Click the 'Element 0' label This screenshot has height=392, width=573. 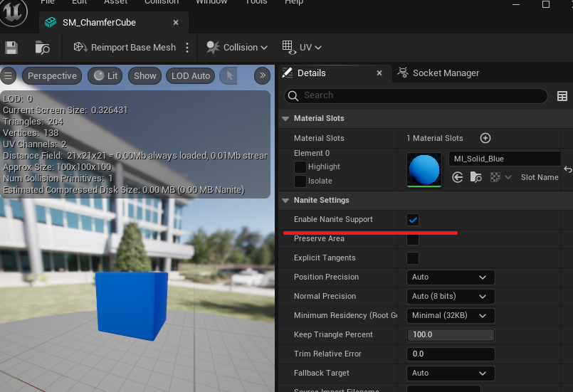(x=312, y=154)
